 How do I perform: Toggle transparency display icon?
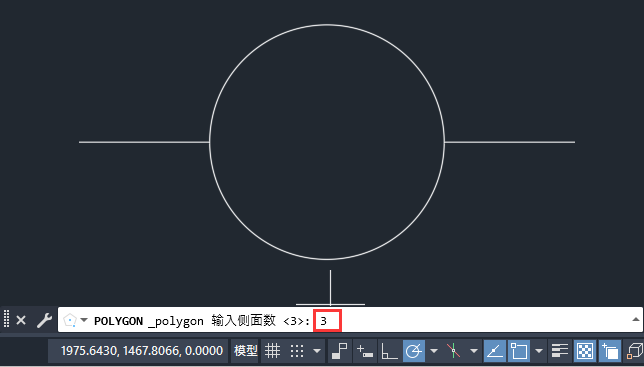(x=585, y=351)
